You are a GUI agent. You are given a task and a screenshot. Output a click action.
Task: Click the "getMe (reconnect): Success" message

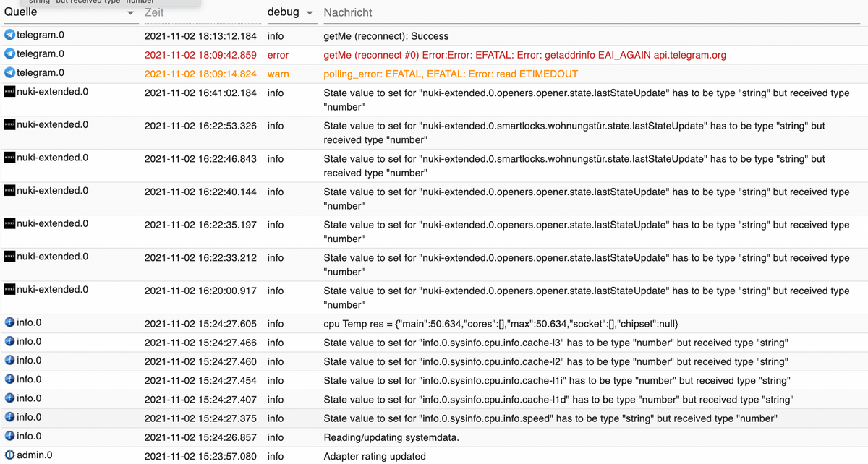tap(386, 36)
